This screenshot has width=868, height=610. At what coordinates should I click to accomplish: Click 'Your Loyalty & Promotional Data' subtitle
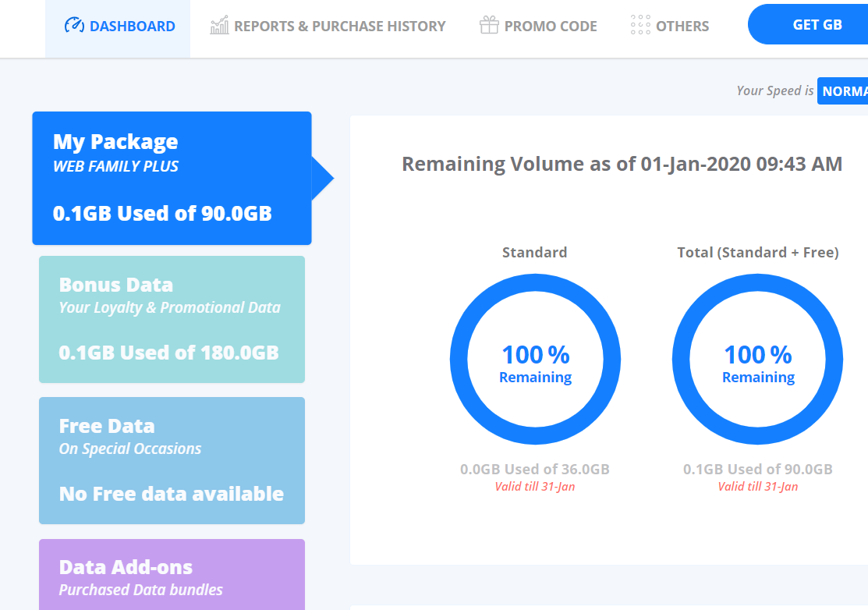point(170,308)
